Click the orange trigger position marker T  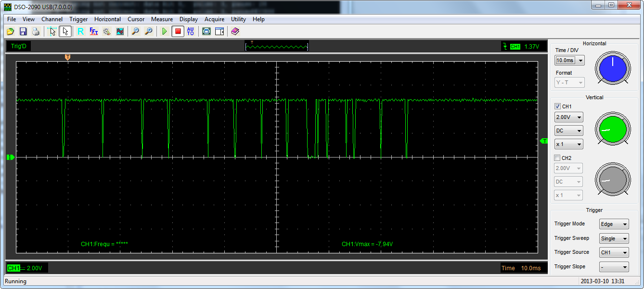coord(67,57)
